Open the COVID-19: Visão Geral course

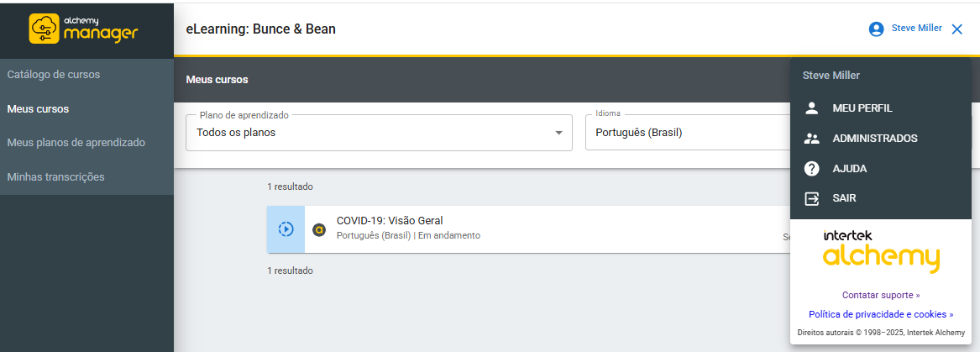390,221
